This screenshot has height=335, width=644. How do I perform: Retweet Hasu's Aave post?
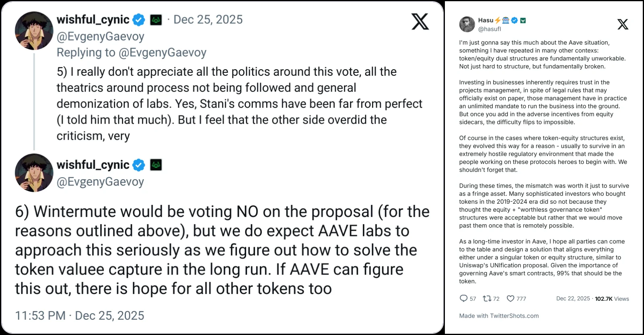click(x=487, y=298)
